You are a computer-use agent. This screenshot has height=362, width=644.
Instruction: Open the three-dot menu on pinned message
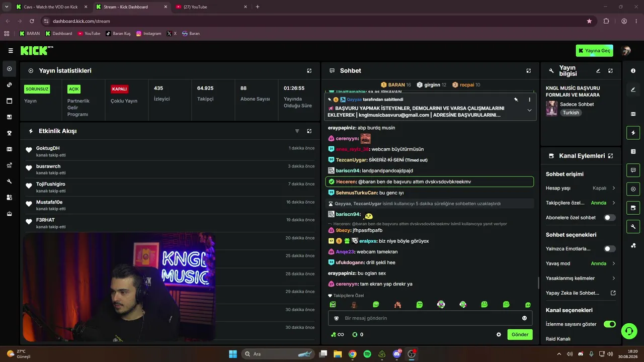click(x=529, y=100)
